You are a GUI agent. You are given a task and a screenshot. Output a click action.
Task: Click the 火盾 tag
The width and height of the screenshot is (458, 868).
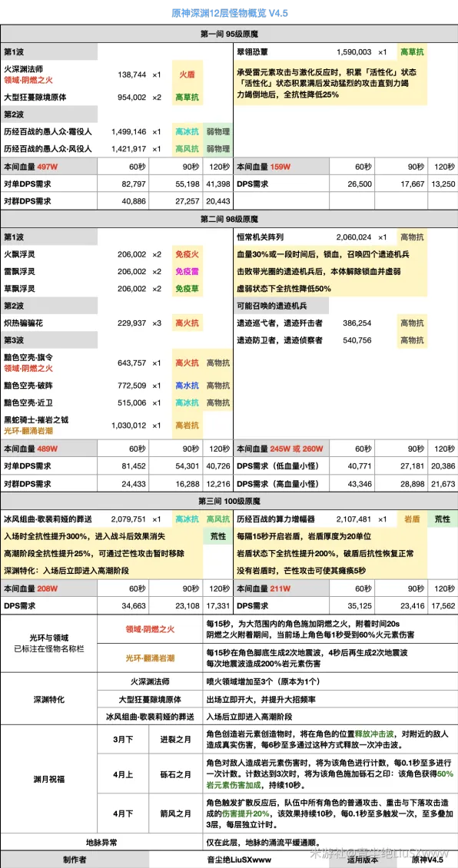pyautogui.click(x=186, y=74)
